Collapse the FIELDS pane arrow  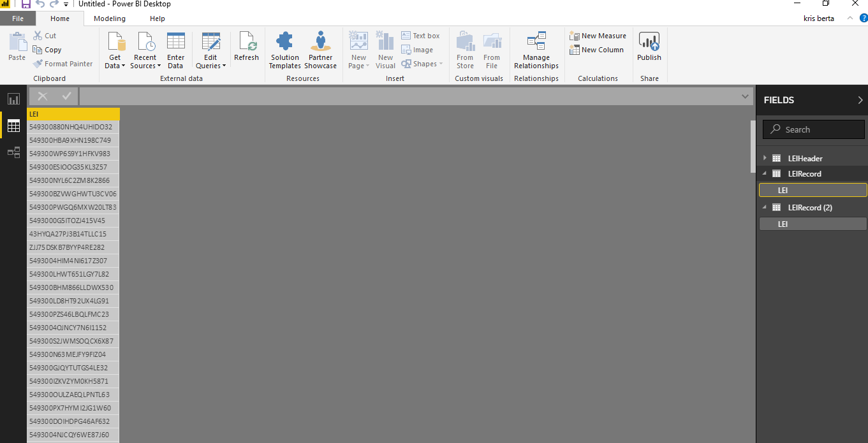(860, 100)
